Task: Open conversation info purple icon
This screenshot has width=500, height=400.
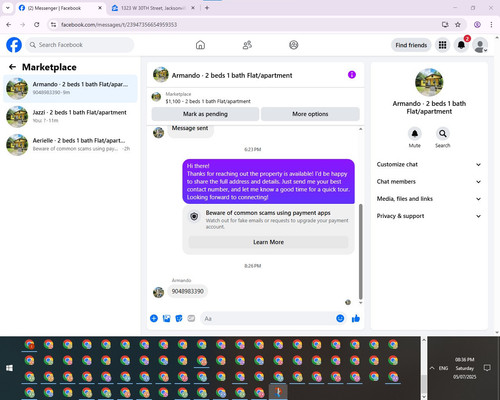Action: (x=352, y=75)
